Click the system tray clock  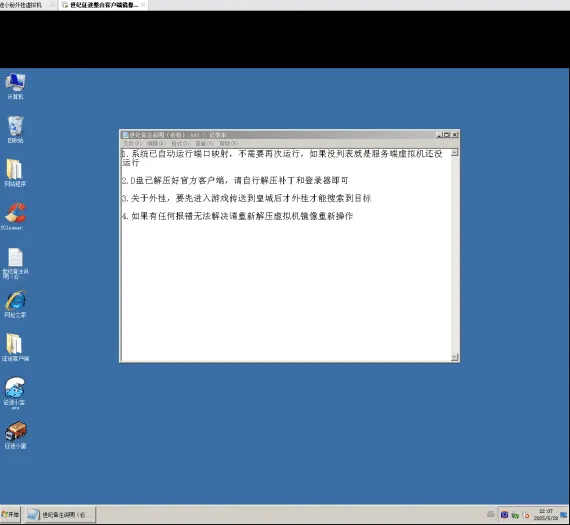[x=546, y=514]
